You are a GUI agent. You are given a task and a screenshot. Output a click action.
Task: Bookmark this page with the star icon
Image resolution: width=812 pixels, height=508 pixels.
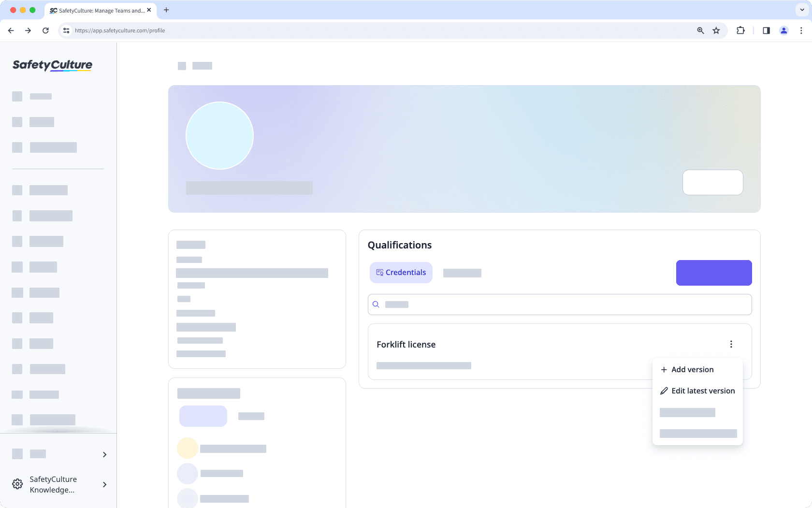click(716, 30)
